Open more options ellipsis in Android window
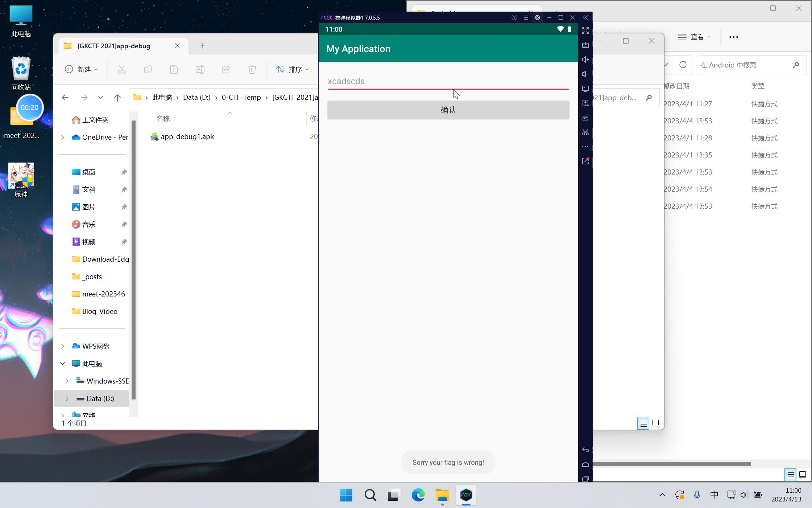Image resolution: width=812 pixels, height=508 pixels. [734, 37]
